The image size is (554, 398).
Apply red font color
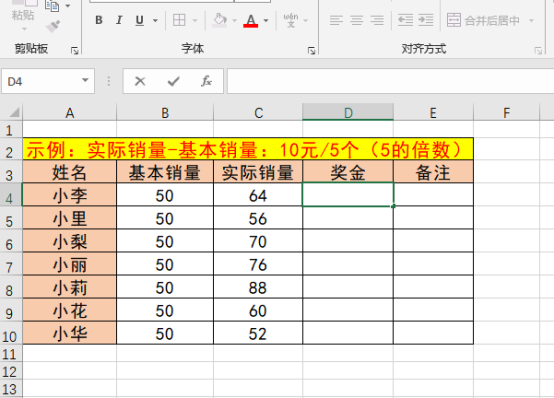(x=251, y=21)
